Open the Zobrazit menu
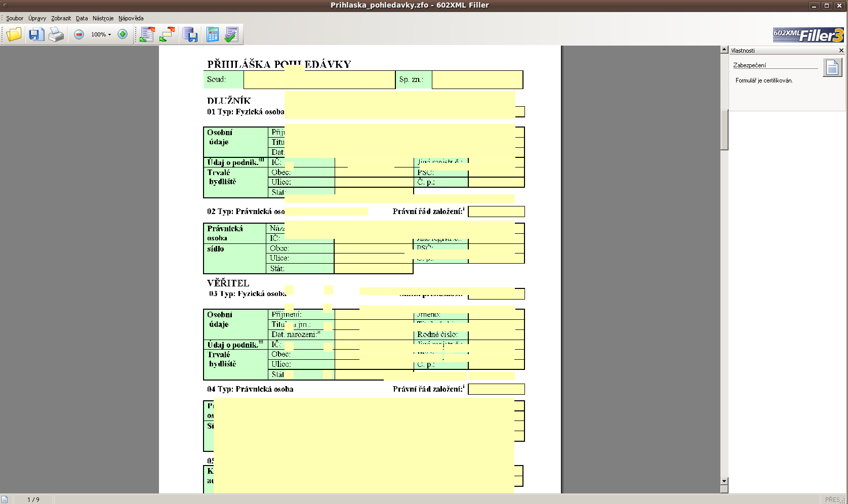Image resolution: width=848 pixels, height=504 pixels. (61, 18)
